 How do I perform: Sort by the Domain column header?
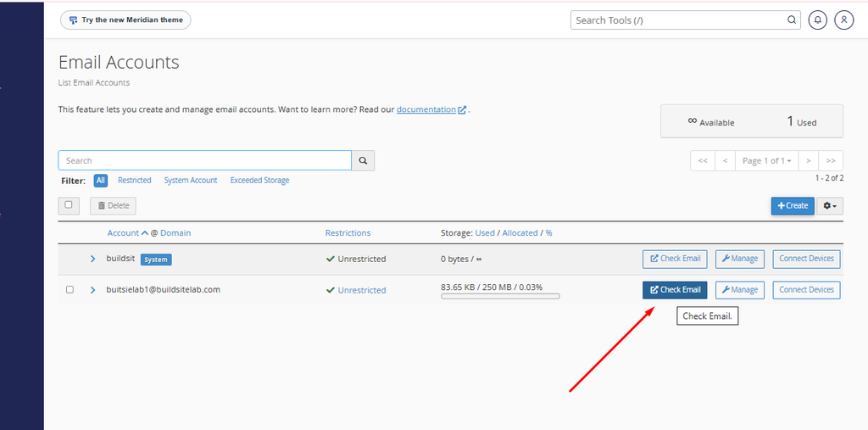pyautogui.click(x=175, y=232)
